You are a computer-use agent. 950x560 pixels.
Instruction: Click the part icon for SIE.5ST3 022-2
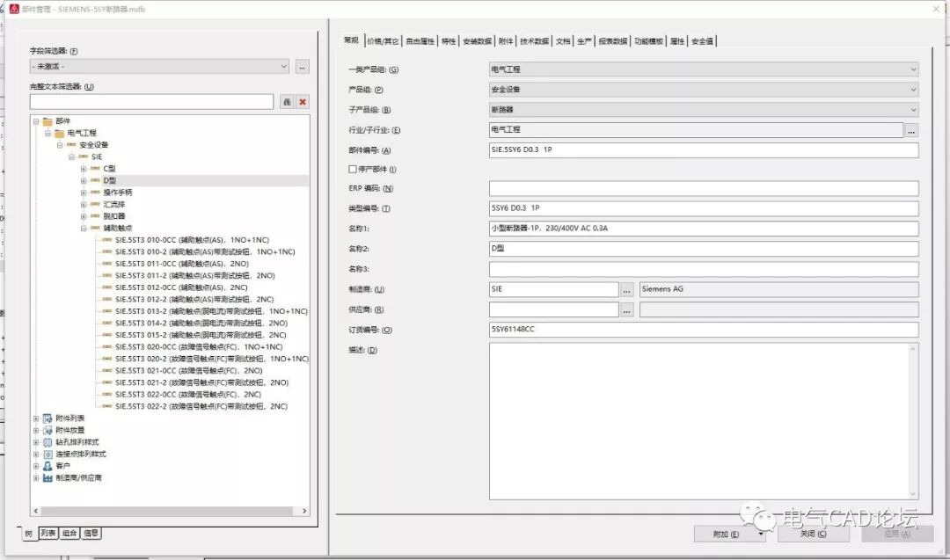coord(107,407)
